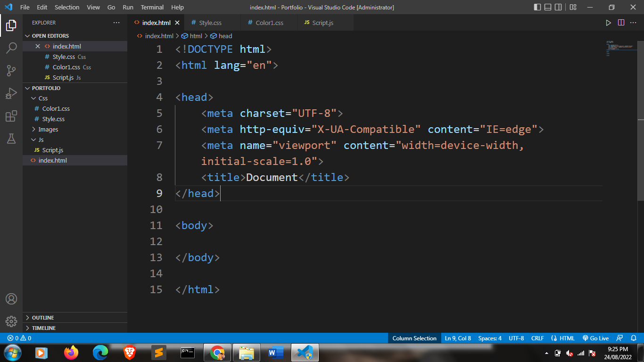Open the File menu

pos(25,7)
